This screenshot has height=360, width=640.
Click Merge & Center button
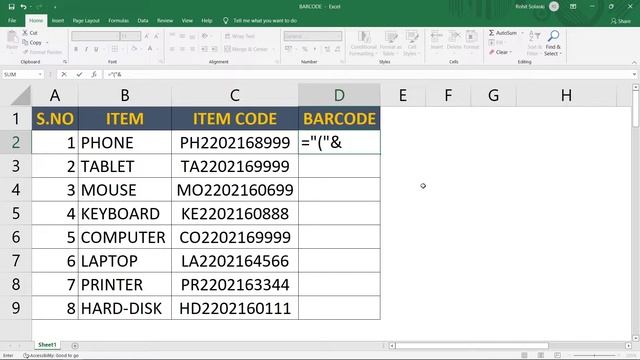tap(247, 49)
